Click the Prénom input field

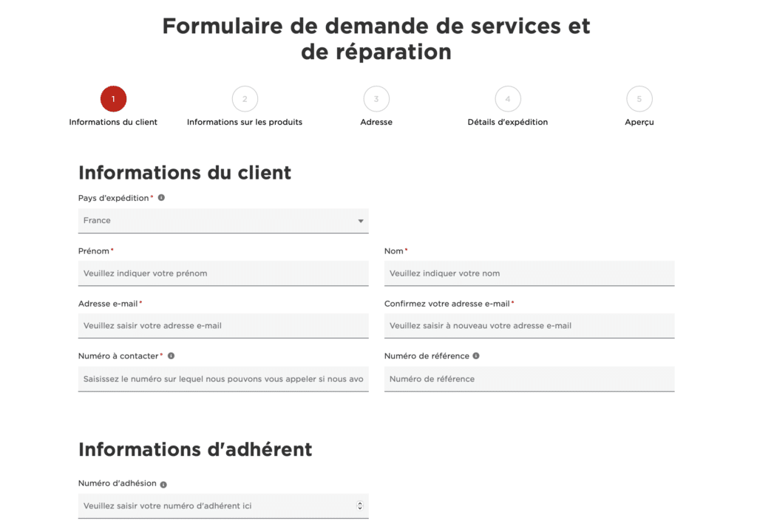tap(223, 273)
